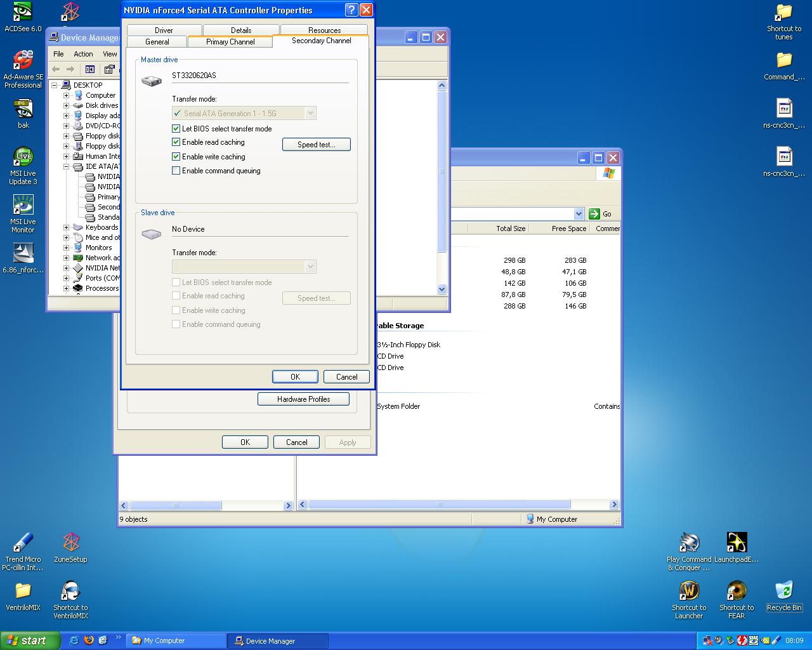Open the Recycle Bin
812x650 pixels.
coord(784,597)
